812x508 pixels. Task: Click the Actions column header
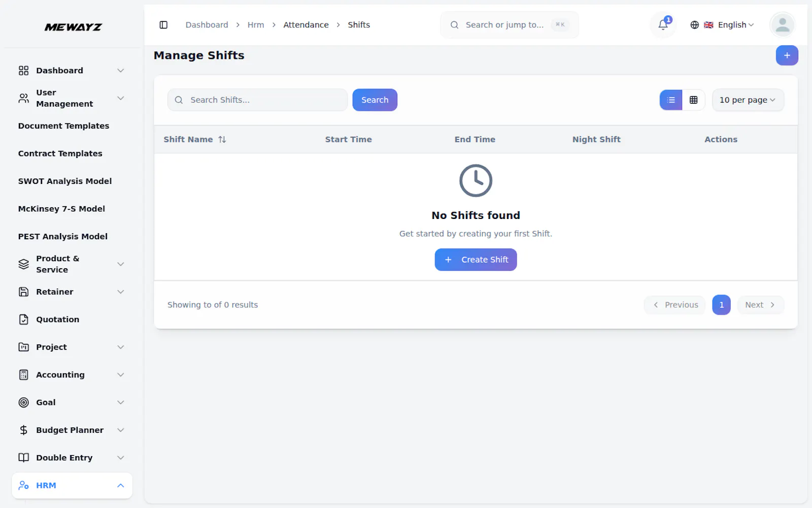pos(721,139)
